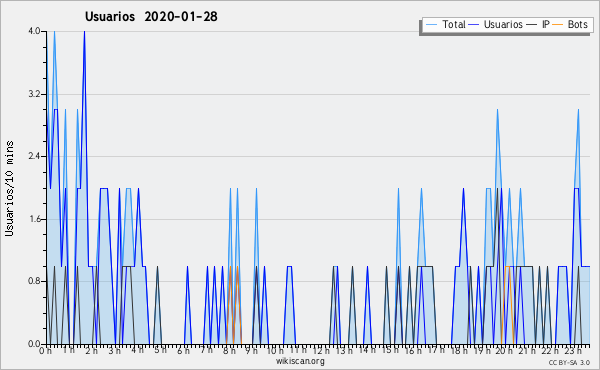This screenshot has width=600, height=370.
Task: Click the y-axis value 1.6
Action: [x=34, y=219]
